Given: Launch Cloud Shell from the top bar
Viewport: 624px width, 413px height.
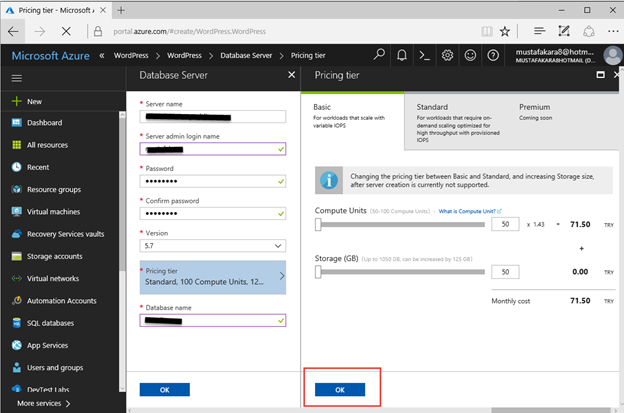Looking at the screenshot, I should 425,55.
